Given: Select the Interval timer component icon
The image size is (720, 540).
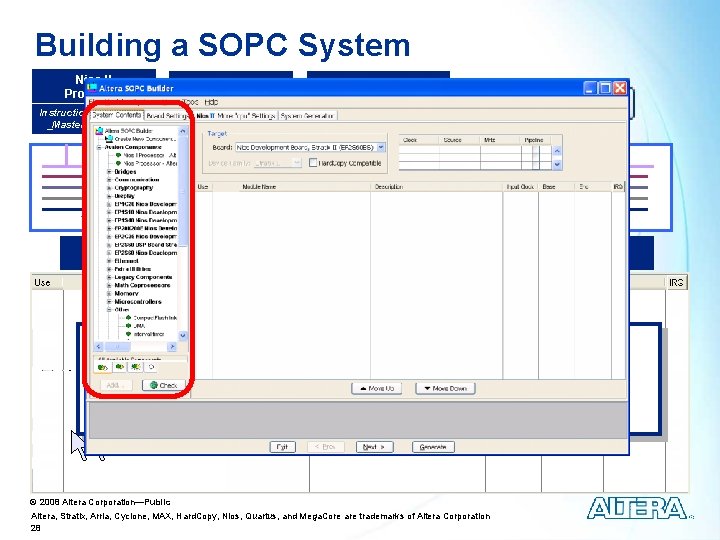Looking at the screenshot, I should pos(129,334).
